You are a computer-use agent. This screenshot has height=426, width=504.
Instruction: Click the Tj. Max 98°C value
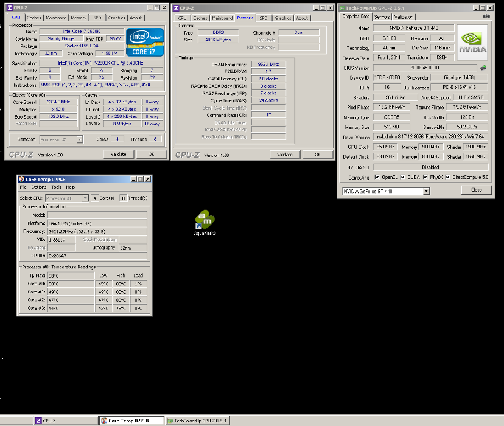coord(71,276)
